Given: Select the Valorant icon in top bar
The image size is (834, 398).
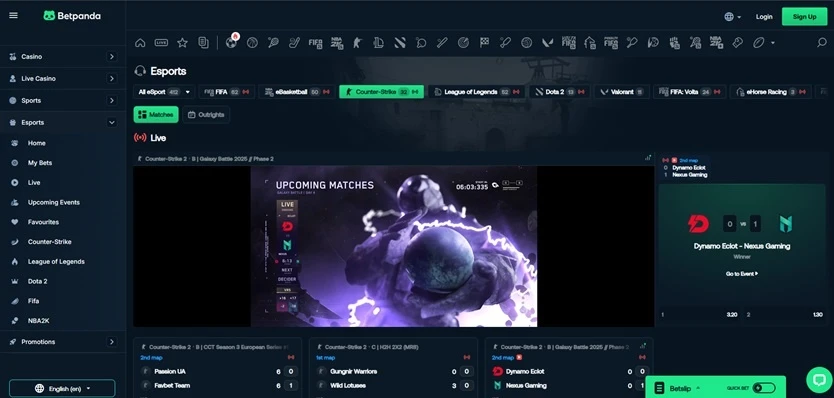Looking at the screenshot, I should [x=548, y=43].
